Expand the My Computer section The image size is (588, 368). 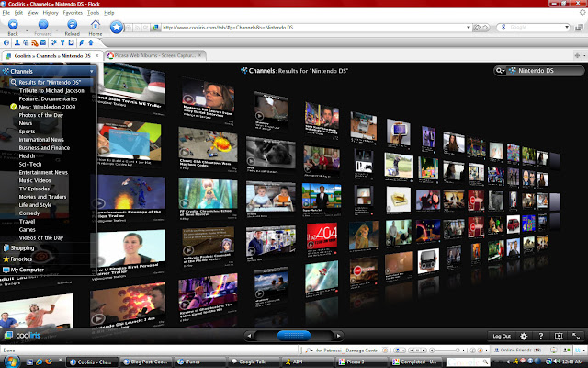[x=27, y=270]
